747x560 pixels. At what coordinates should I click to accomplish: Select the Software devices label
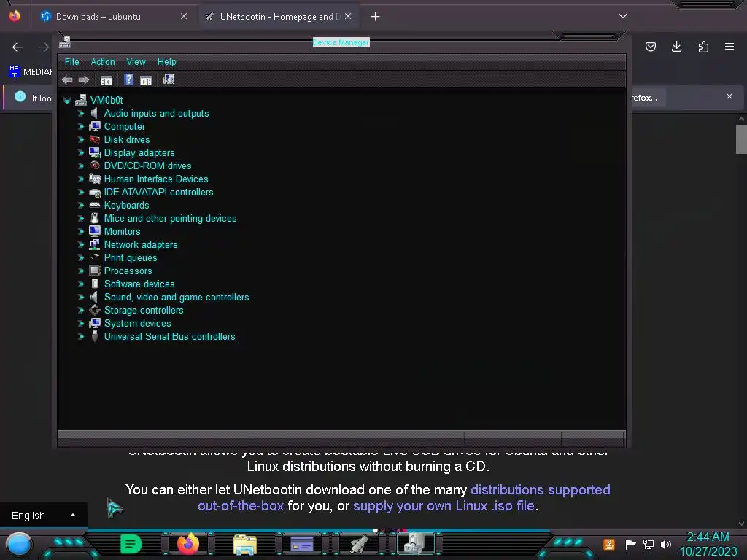[x=139, y=284]
